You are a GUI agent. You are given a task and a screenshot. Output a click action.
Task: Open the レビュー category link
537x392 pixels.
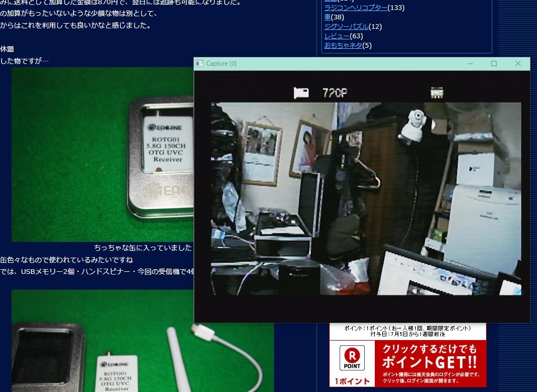pyautogui.click(x=336, y=36)
